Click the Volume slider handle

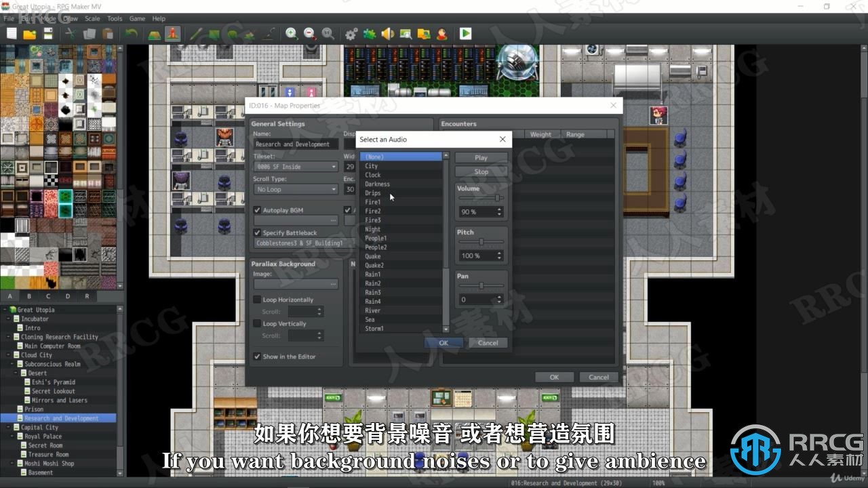(x=497, y=198)
